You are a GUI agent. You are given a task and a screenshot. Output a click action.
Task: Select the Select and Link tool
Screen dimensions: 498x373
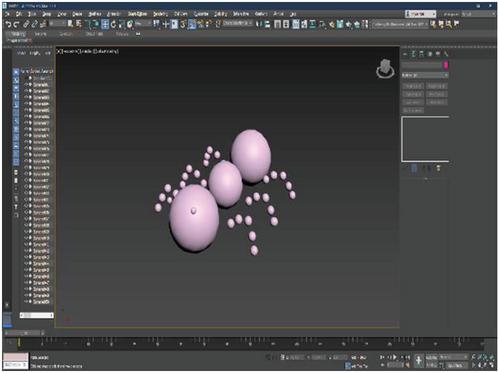click(x=26, y=24)
